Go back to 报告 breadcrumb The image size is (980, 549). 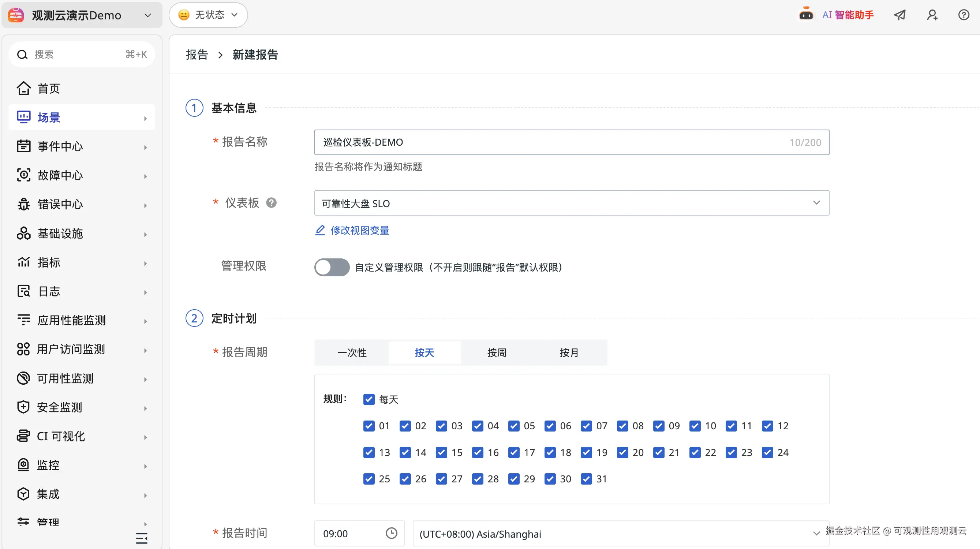[197, 55]
